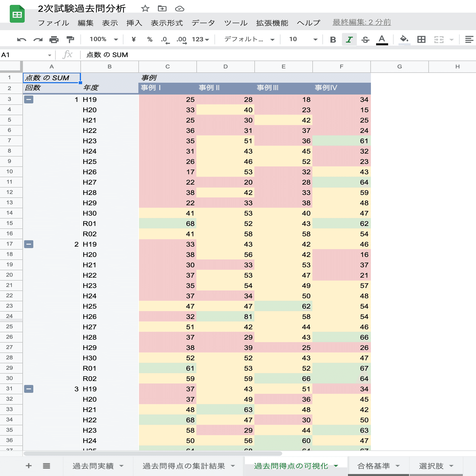
Task: Open the ファイル menu
Action: point(53,23)
